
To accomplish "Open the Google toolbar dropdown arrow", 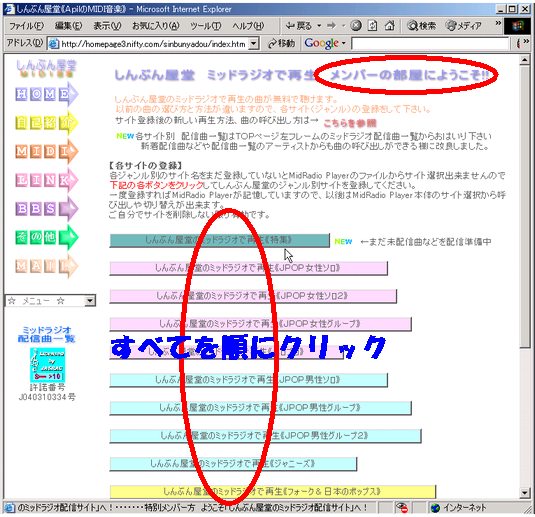I will (x=344, y=43).
